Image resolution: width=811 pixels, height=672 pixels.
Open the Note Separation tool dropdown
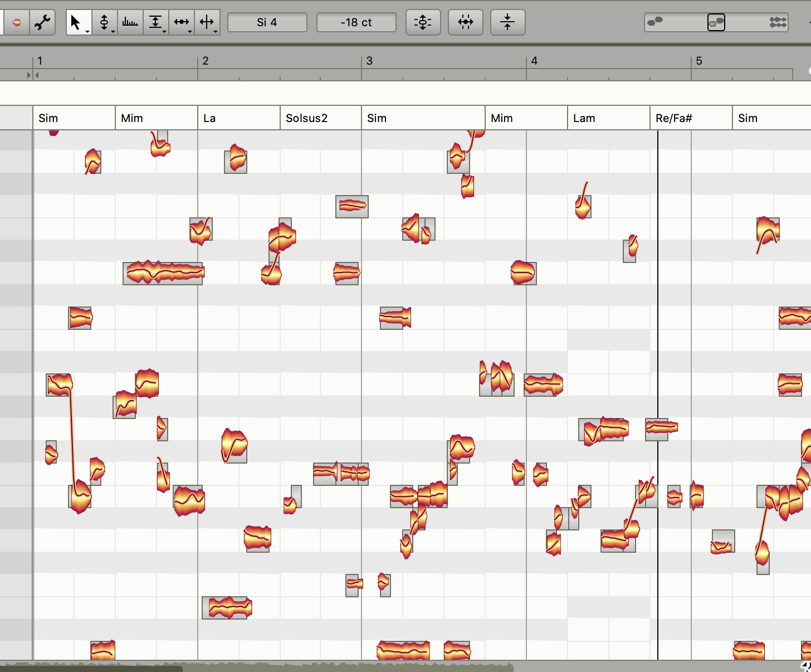click(x=215, y=31)
